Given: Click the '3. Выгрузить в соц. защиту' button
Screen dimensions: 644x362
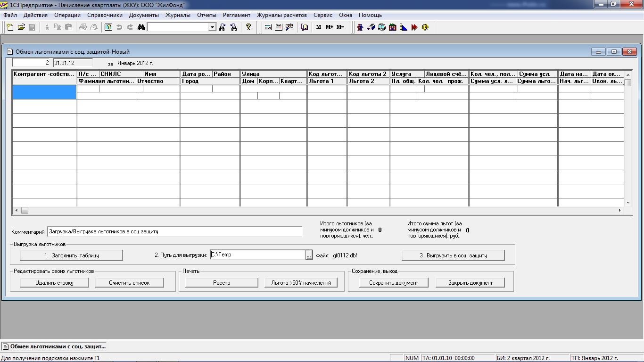Looking at the screenshot, I should [x=453, y=255].
